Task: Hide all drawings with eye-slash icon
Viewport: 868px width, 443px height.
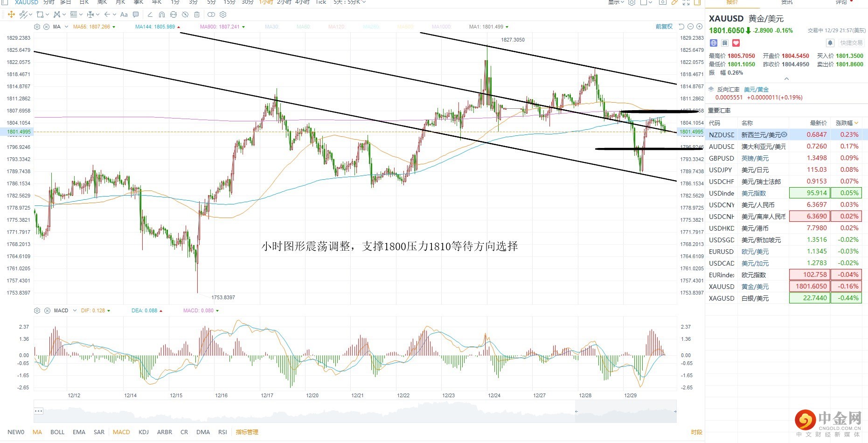Action: [185, 14]
